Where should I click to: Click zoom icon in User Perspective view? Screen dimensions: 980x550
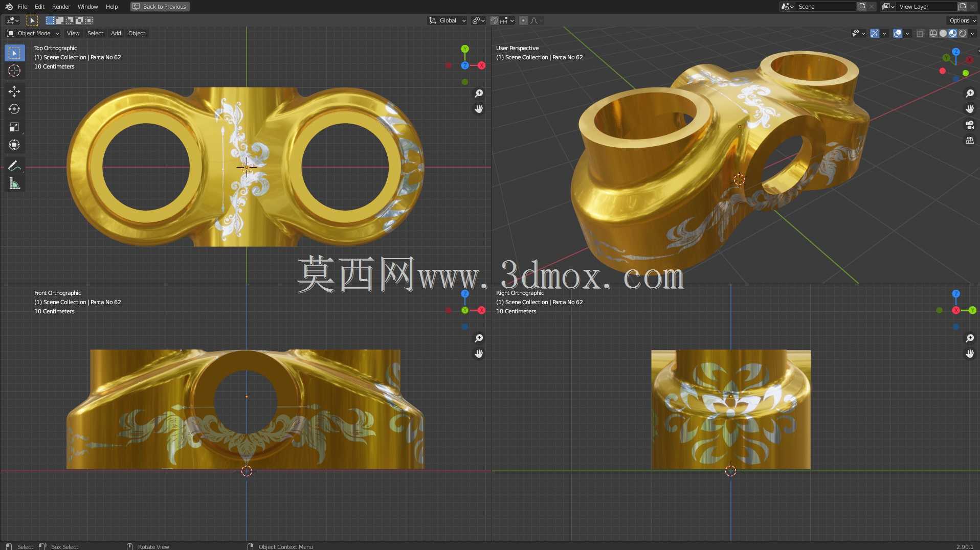[970, 94]
